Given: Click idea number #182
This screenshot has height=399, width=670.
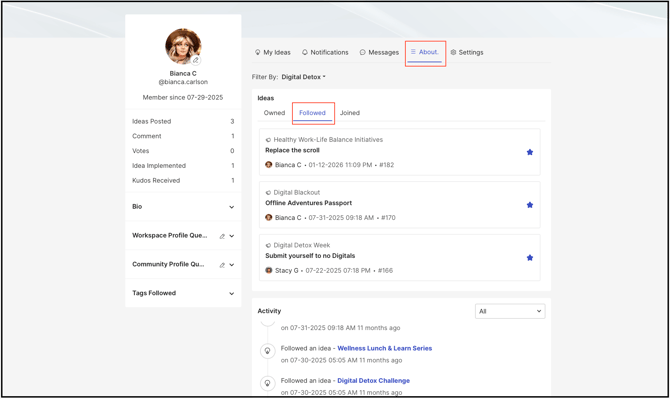Looking at the screenshot, I should coord(387,165).
